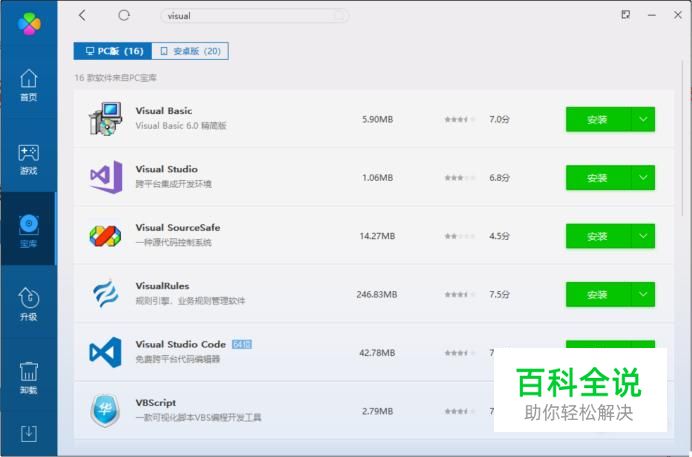Click Visual Studio's 6.8分 rating
Viewport: 692px width, 457px height.
click(x=477, y=177)
